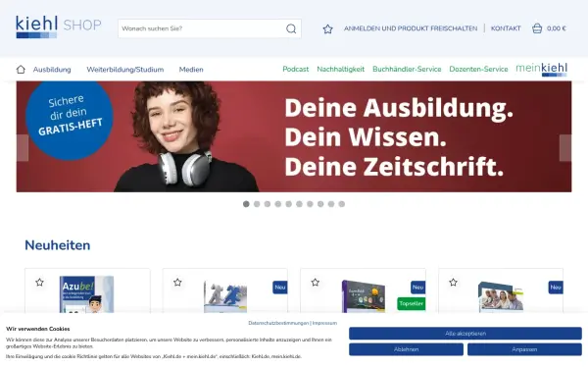
Task: Open the Buchhändler-Service link
Action: [407, 69]
